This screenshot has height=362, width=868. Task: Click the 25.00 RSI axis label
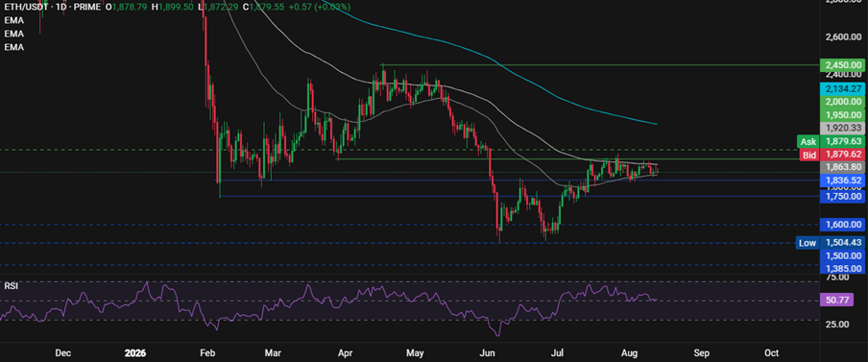click(x=837, y=324)
